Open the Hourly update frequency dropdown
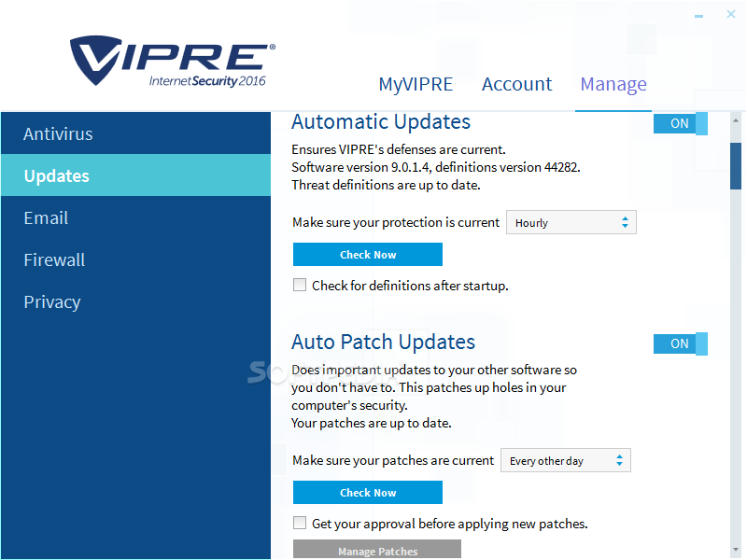747x560 pixels. (x=571, y=222)
